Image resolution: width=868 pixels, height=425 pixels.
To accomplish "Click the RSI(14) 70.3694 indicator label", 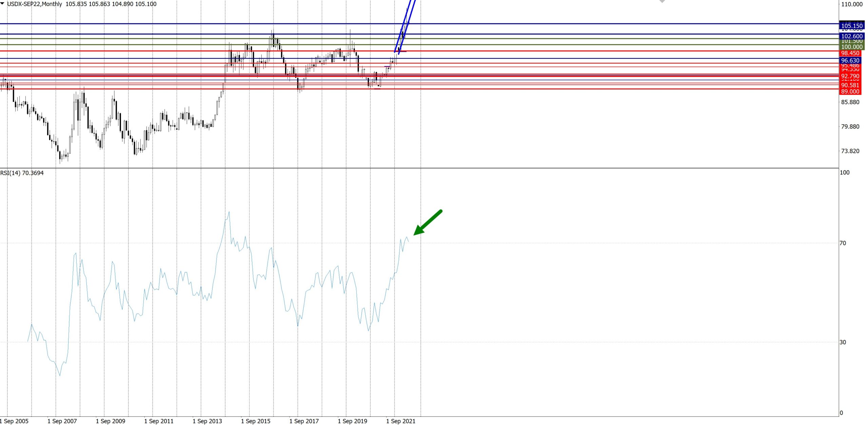I will pos(22,173).
